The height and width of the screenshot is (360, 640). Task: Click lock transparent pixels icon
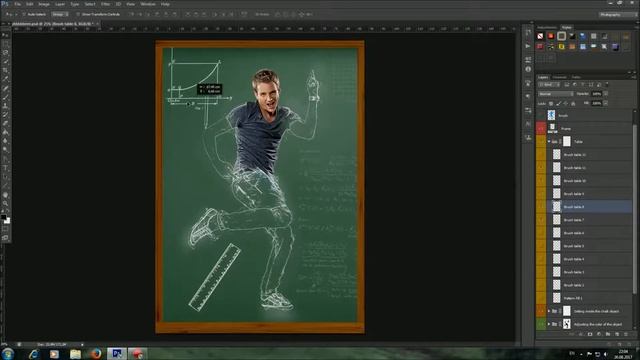(x=551, y=104)
